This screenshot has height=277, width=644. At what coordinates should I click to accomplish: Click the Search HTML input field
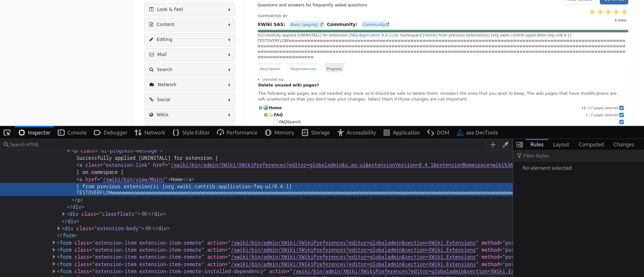coord(244,145)
